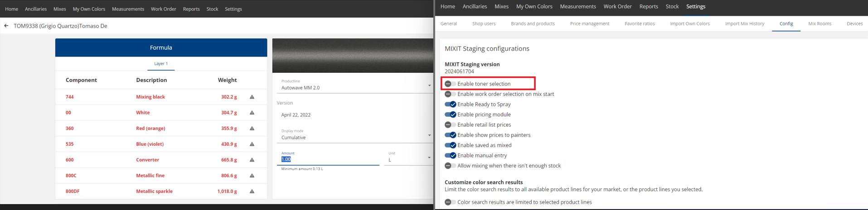The height and width of the screenshot is (210, 868).
Task: Open the Price management tab
Action: click(589, 24)
